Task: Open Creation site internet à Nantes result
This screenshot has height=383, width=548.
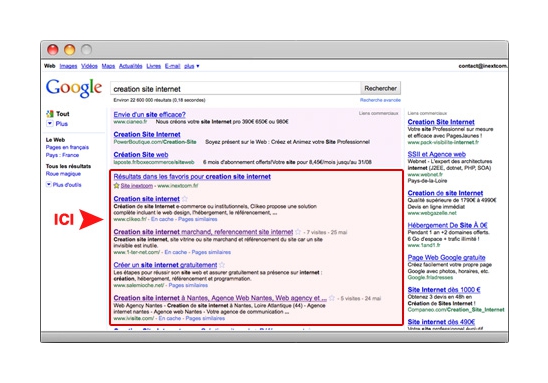Action: pos(220,298)
